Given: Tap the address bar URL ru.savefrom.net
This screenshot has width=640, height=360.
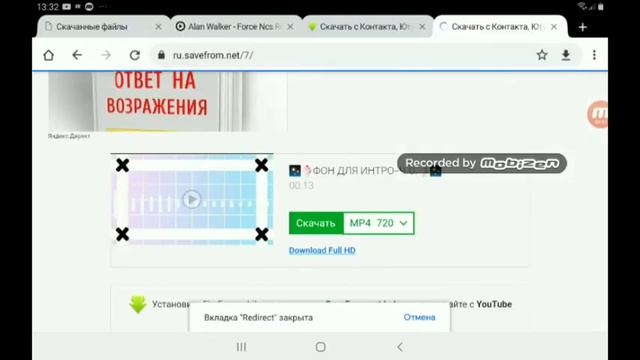Looking at the screenshot, I should click(213, 55).
